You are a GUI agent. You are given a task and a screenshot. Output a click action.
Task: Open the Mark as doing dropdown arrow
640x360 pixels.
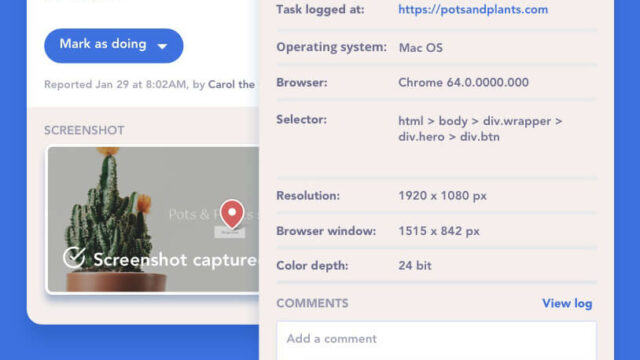click(162, 46)
